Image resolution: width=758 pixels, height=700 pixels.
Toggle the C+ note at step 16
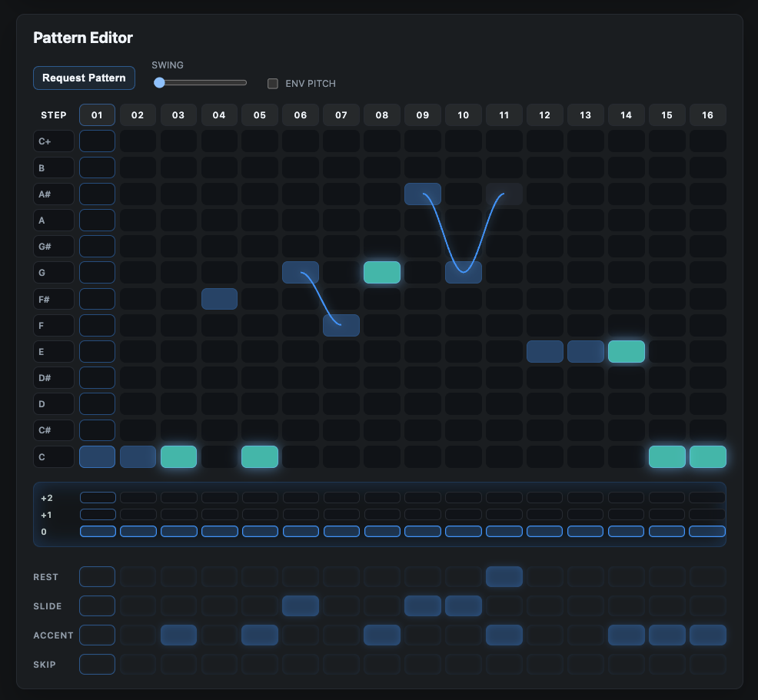point(708,141)
